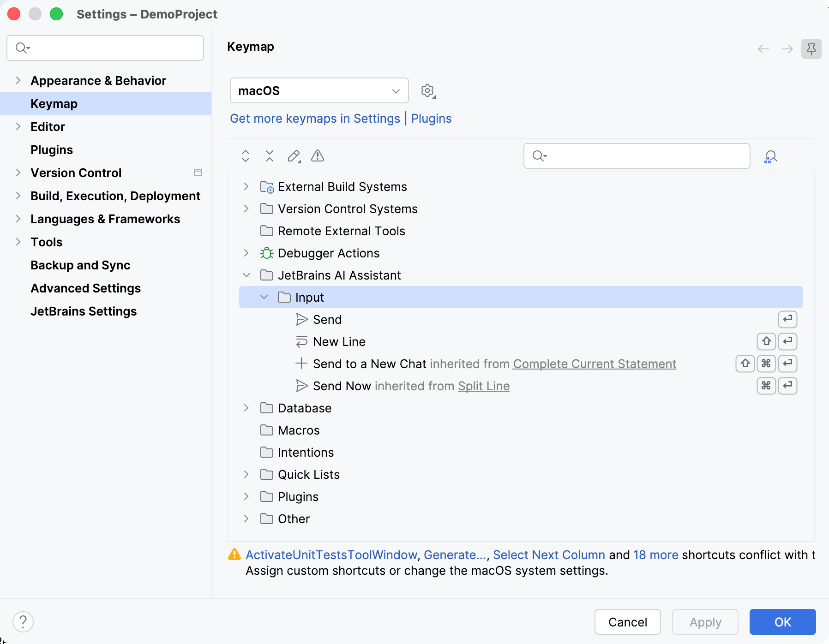Expand the Build, Execution, Deployment section
Image resolution: width=829 pixels, height=644 pixels.
coord(18,196)
